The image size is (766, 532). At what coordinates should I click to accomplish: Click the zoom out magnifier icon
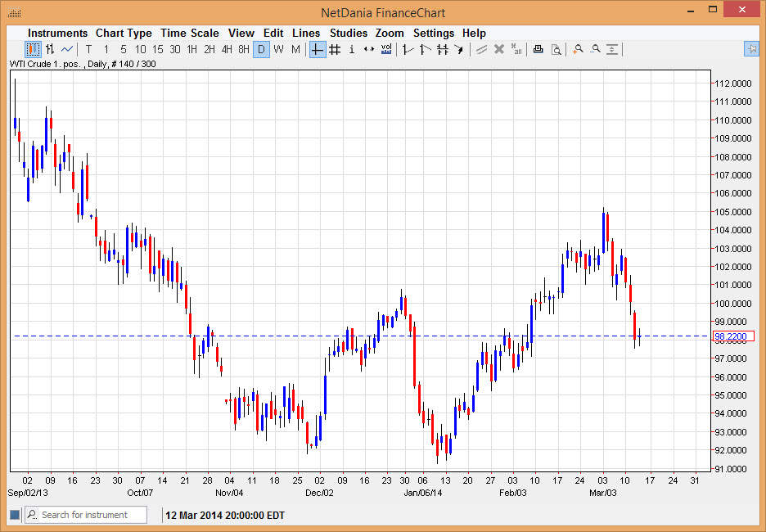pyautogui.click(x=595, y=49)
